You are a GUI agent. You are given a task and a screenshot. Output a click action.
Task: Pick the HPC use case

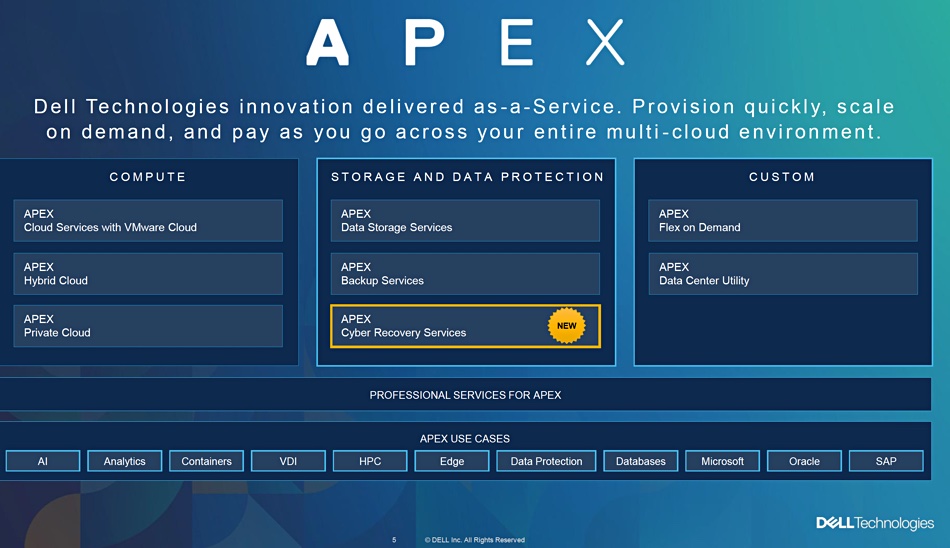click(370, 461)
